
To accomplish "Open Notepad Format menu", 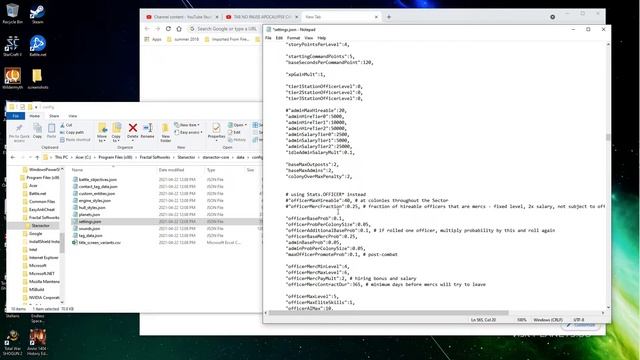I will (x=293, y=38).
